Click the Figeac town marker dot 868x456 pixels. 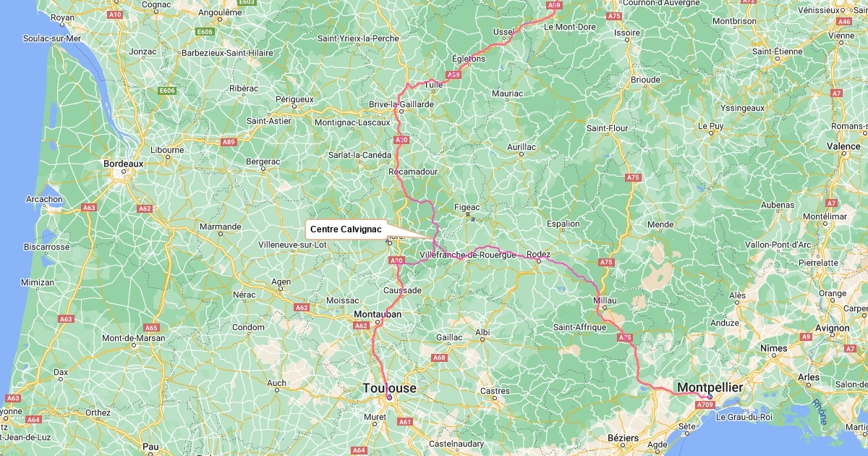(x=467, y=215)
